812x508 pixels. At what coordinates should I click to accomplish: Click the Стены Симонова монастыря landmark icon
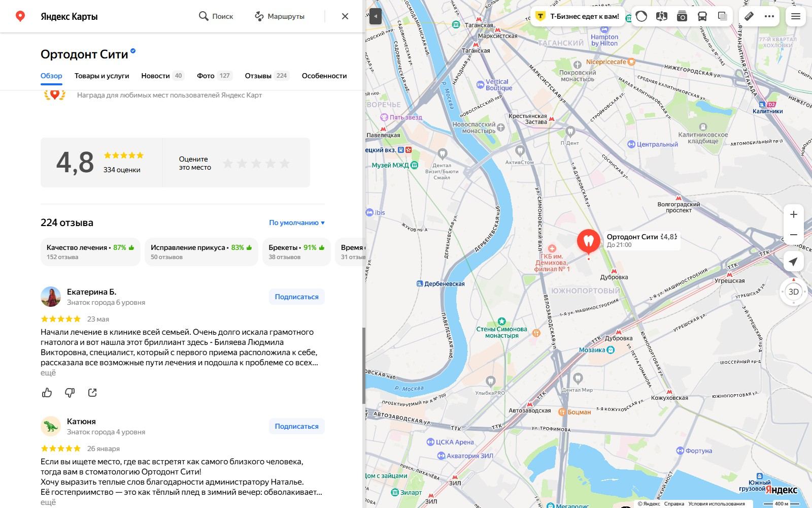pyautogui.click(x=501, y=321)
